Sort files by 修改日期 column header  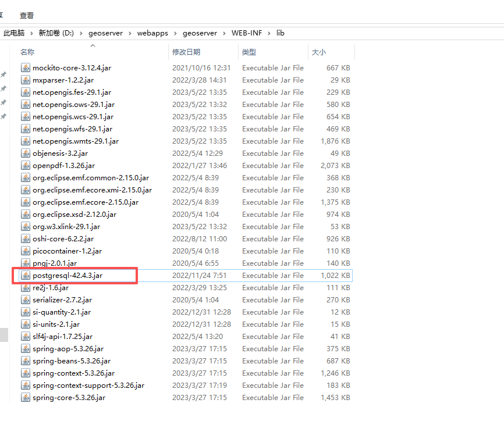tap(186, 52)
